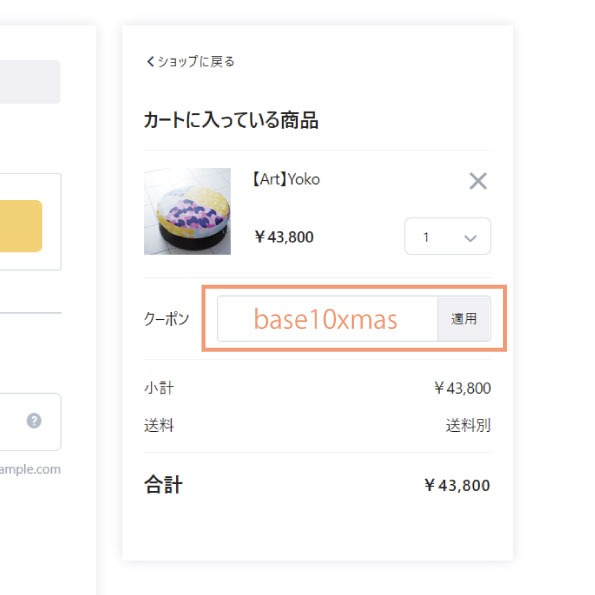This screenshot has width=595, height=595.
Task: Go back via ショップに戻る link
Action: 191,61
